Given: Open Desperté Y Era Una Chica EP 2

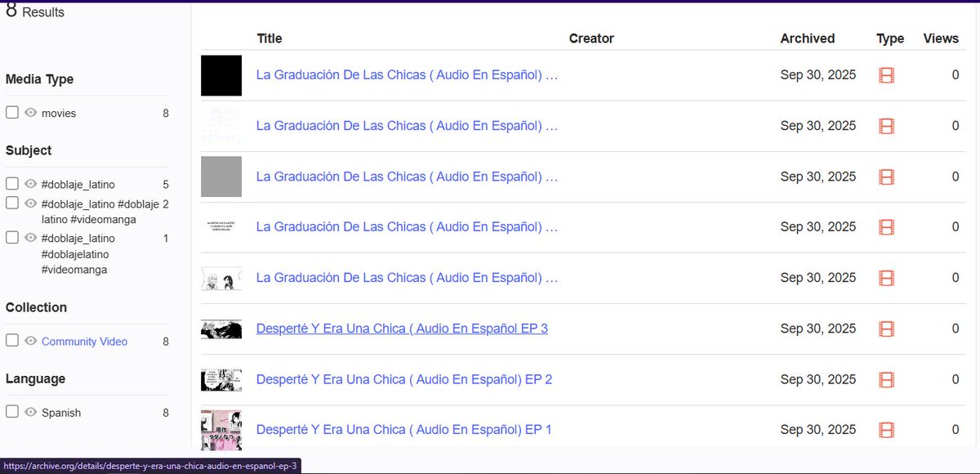Looking at the screenshot, I should pyautogui.click(x=403, y=379).
